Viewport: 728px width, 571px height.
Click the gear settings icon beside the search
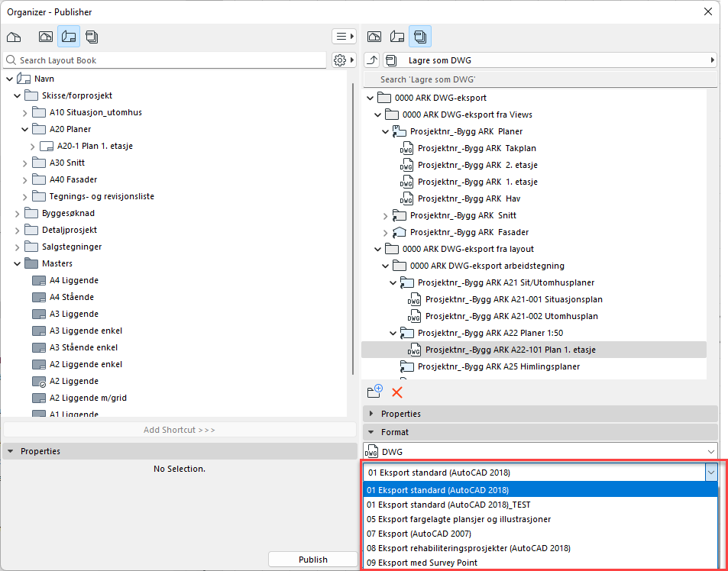click(x=341, y=60)
